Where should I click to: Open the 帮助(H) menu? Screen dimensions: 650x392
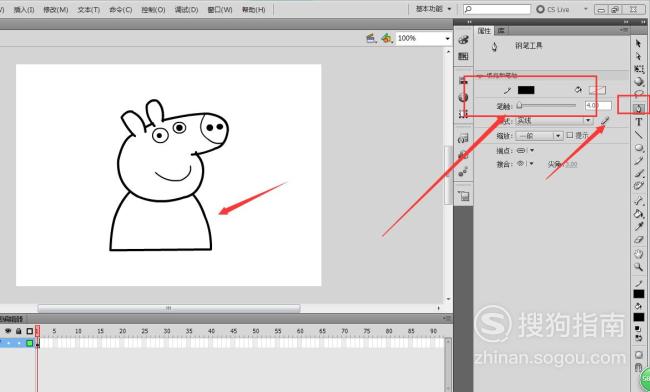click(x=254, y=10)
